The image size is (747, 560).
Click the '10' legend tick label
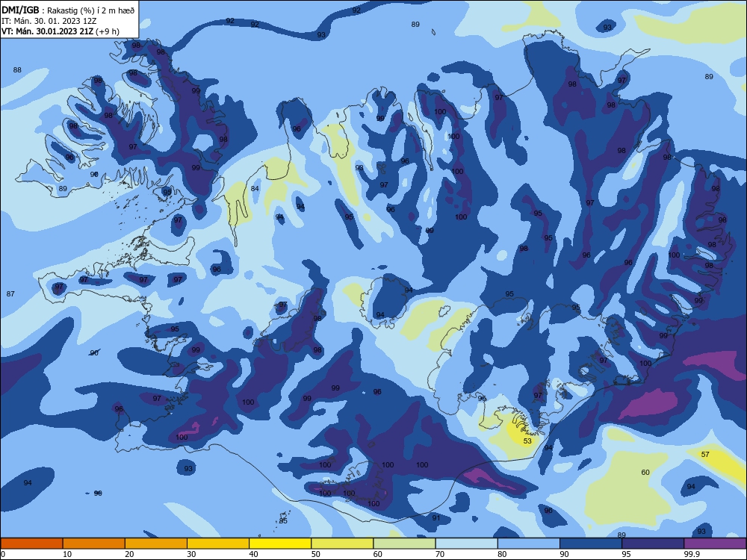(x=67, y=554)
